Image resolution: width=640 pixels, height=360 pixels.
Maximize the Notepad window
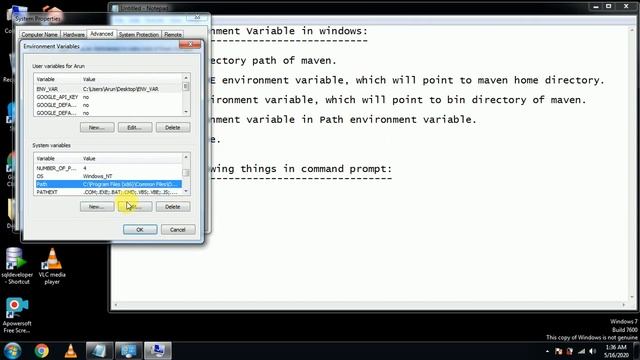coord(609,6)
